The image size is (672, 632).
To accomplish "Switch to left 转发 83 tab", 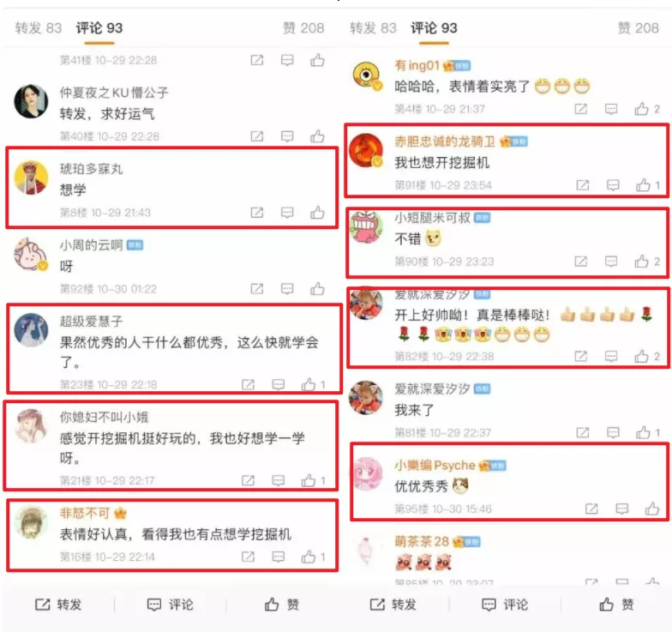I will [39, 28].
